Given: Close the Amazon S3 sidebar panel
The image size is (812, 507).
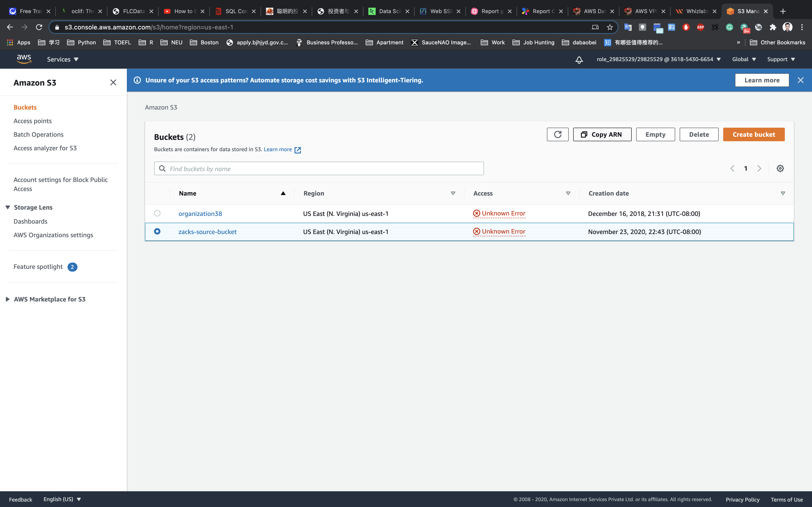Looking at the screenshot, I should tap(113, 82).
